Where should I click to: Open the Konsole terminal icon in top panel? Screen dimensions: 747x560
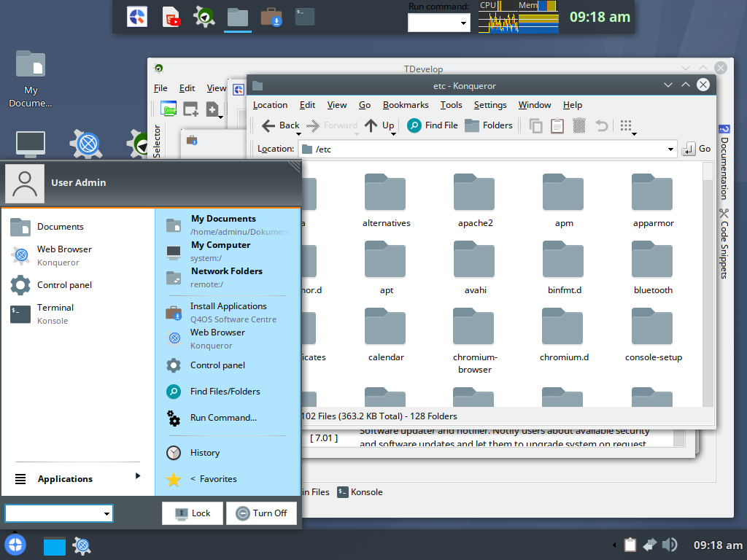coord(304,16)
